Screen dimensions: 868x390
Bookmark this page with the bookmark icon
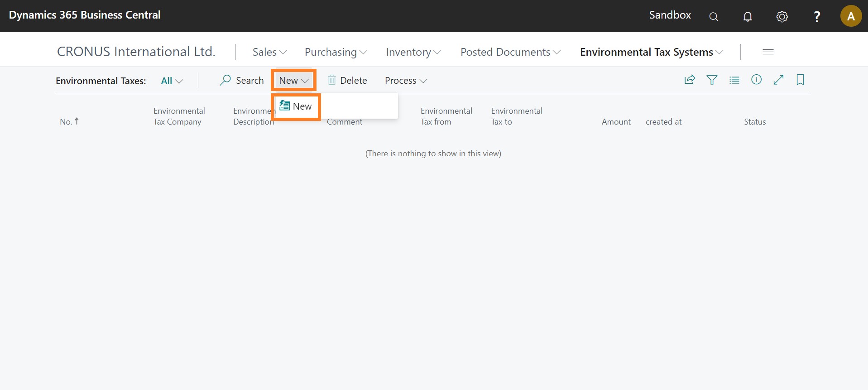800,80
